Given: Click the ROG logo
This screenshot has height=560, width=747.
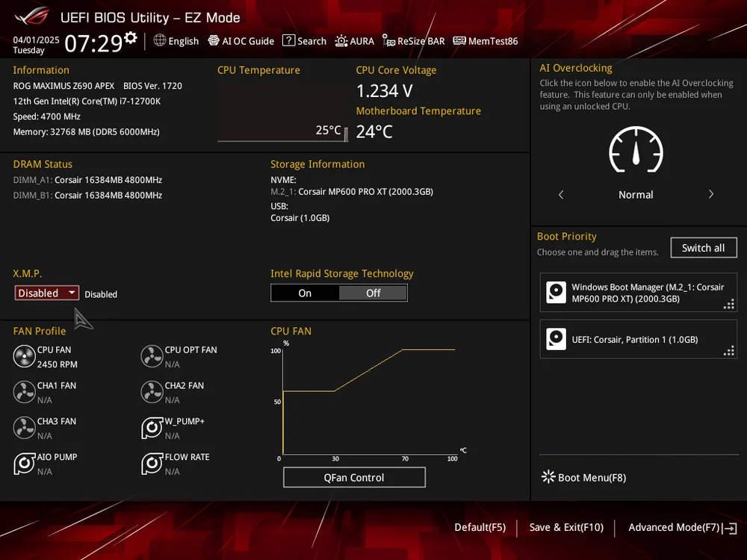Looking at the screenshot, I should tap(31, 16).
